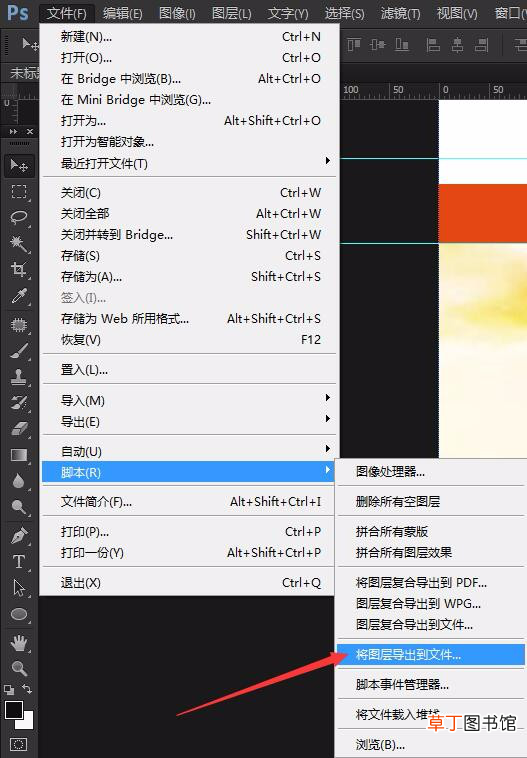Select the Spot Healing Brush tool

click(19, 325)
